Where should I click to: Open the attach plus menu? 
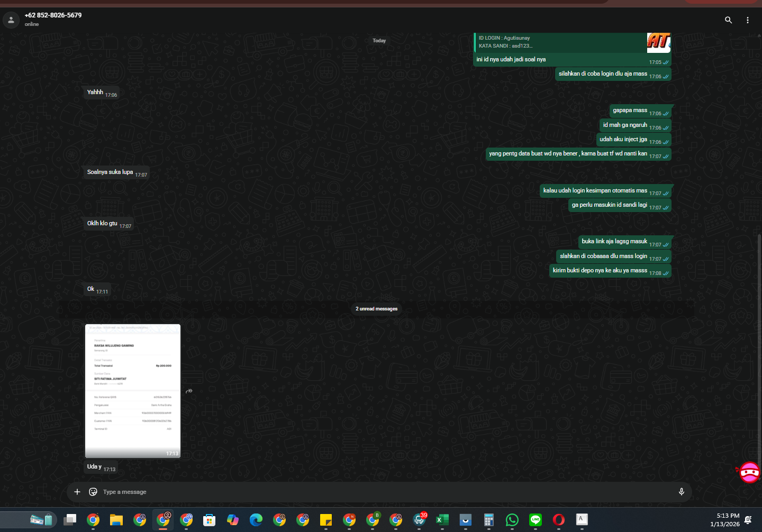[77, 492]
